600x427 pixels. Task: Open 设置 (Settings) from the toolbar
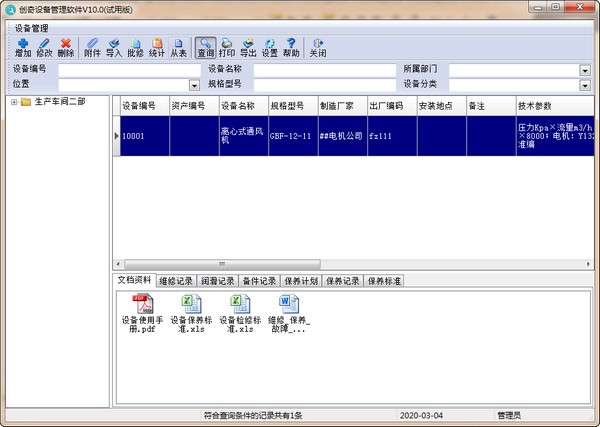coord(270,46)
